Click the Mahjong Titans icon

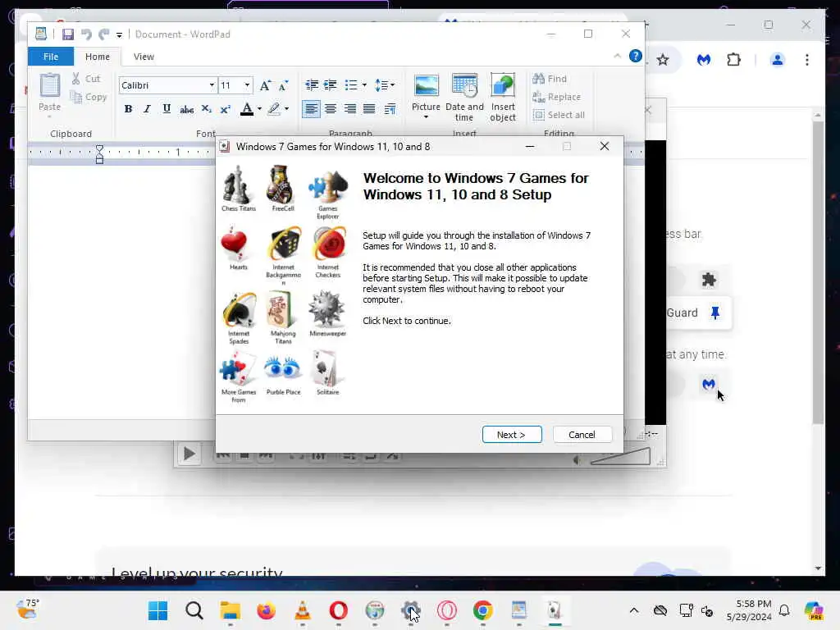[x=283, y=318]
